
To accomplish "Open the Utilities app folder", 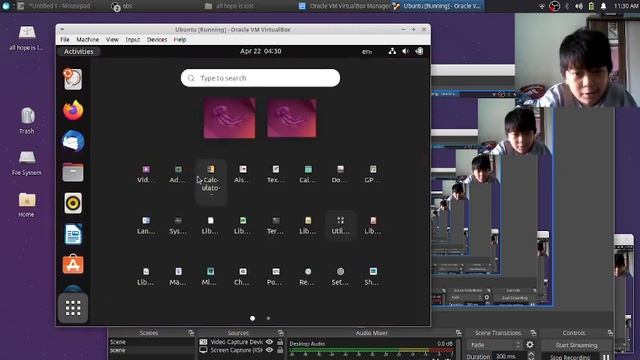I will pos(340,225).
